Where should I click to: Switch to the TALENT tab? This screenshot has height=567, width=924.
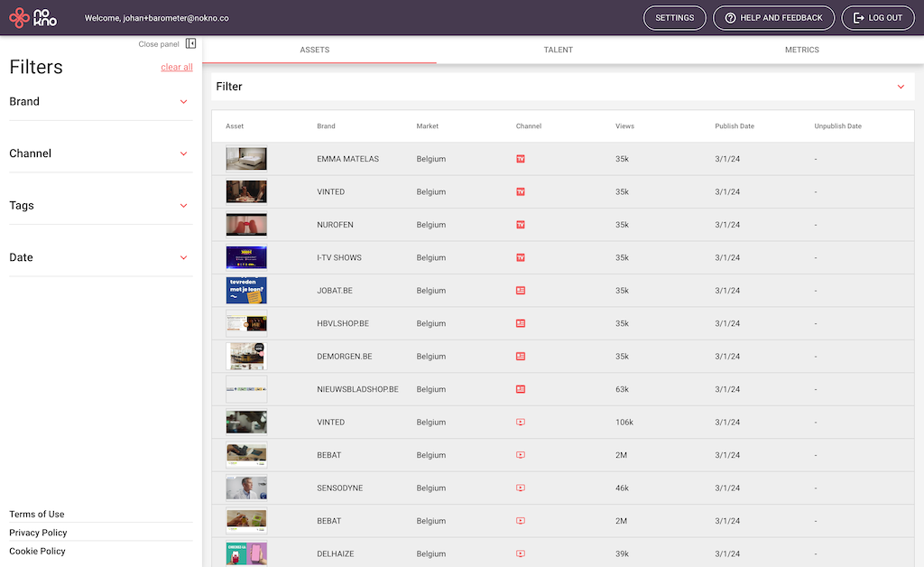click(558, 50)
